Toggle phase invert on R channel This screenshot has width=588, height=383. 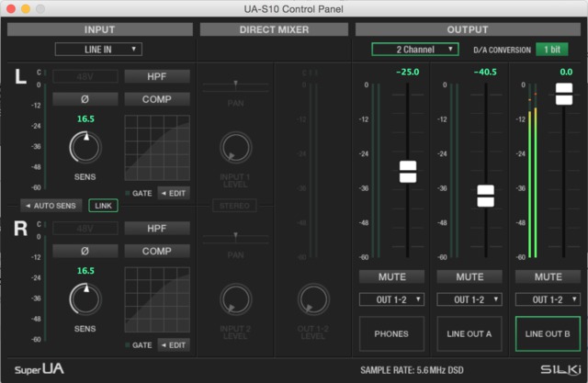pos(85,251)
